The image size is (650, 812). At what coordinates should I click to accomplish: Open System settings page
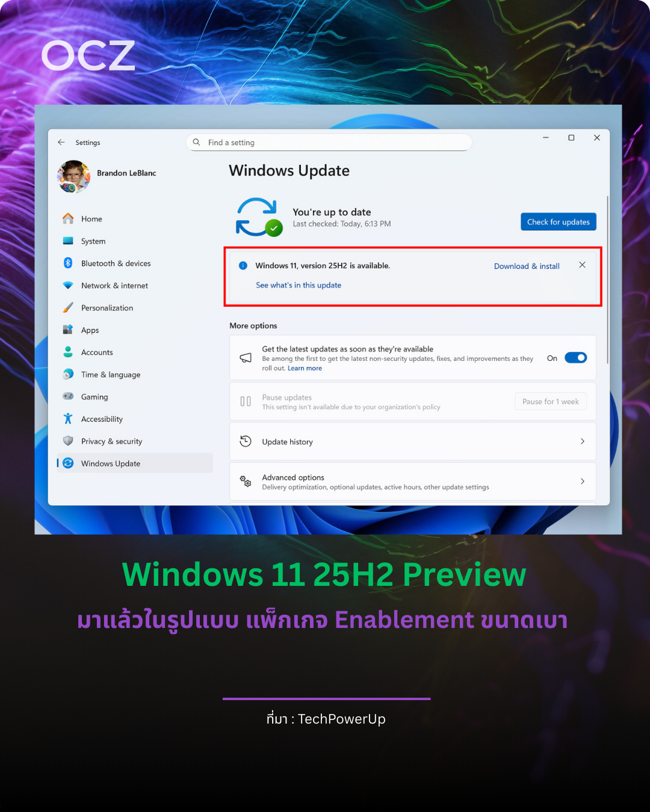pos(135,241)
